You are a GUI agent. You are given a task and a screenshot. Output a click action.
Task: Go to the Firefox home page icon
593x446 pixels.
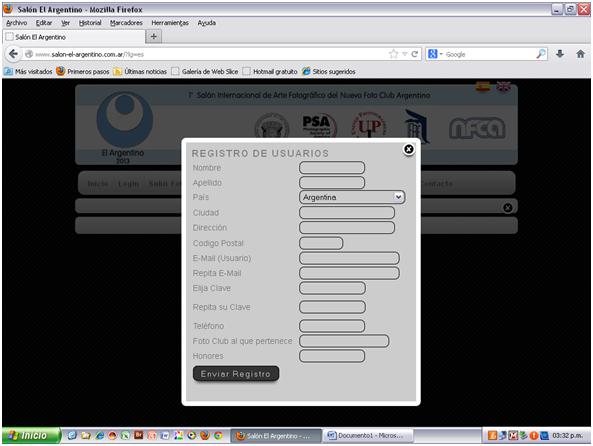point(581,54)
